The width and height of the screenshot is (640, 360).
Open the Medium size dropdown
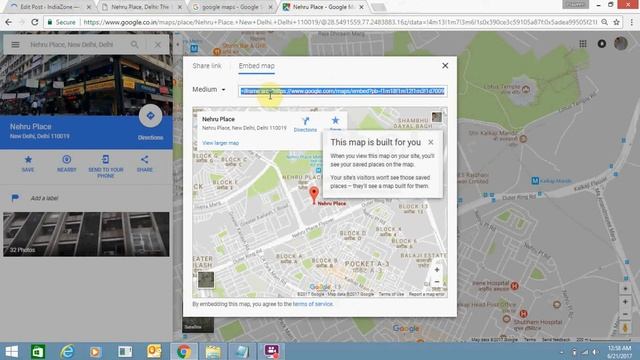click(x=209, y=89)
